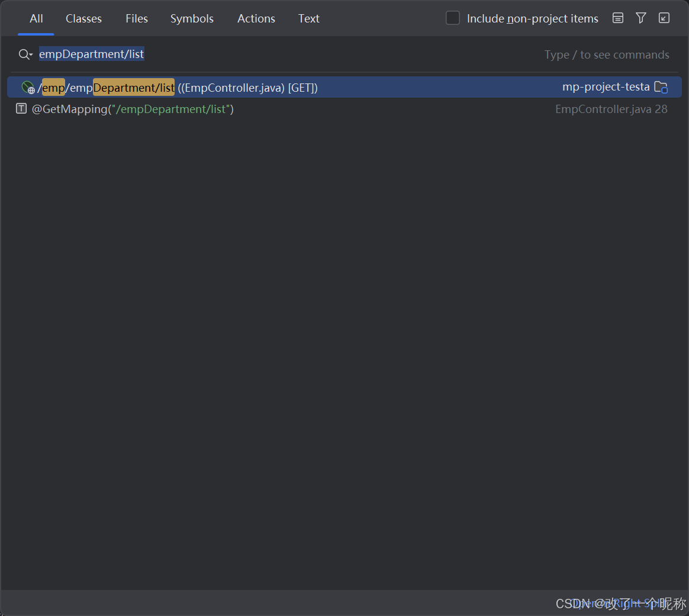Open the Files tab
This screenshot has width=689, height=616.
137,18
